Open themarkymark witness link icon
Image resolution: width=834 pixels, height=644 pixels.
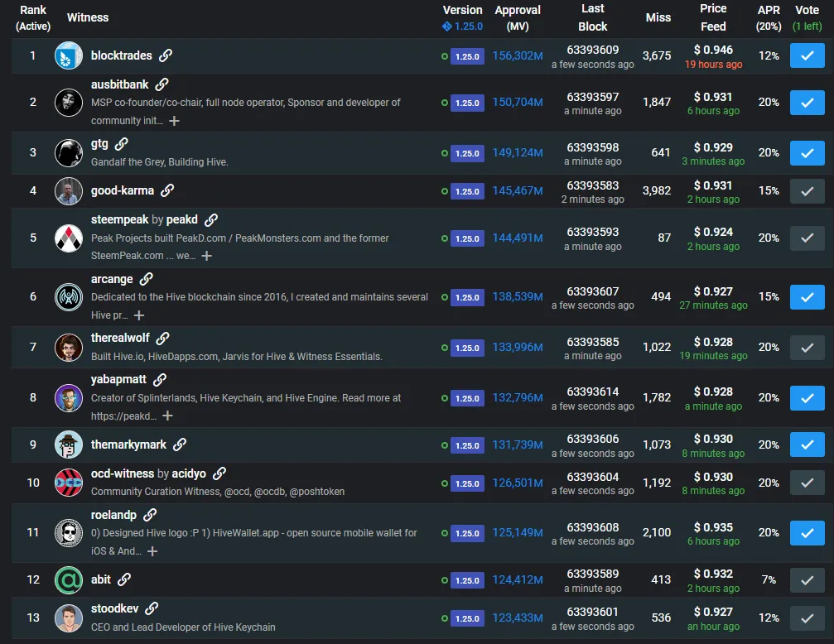tap(180, 444)
